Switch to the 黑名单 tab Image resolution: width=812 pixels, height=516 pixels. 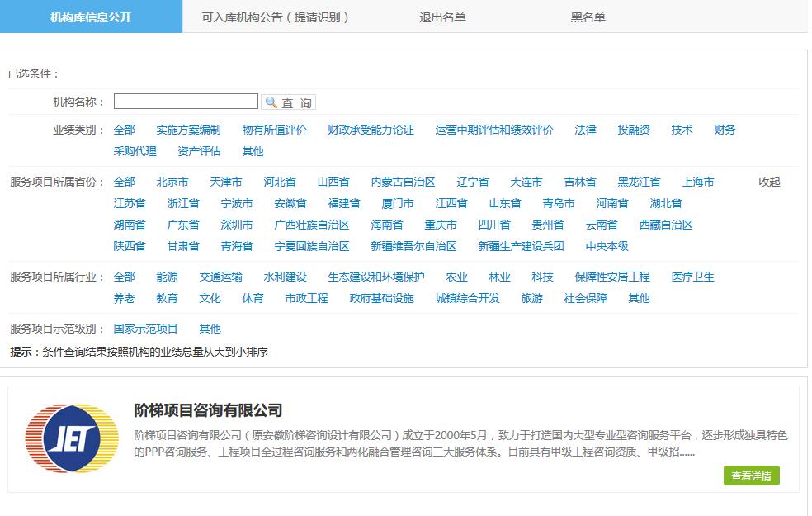587,17
